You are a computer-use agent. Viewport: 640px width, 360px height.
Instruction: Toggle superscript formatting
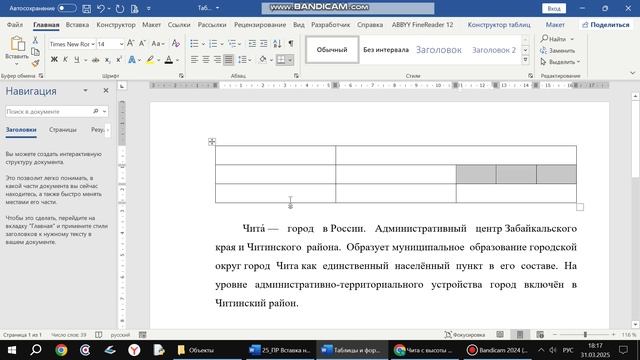119,60
